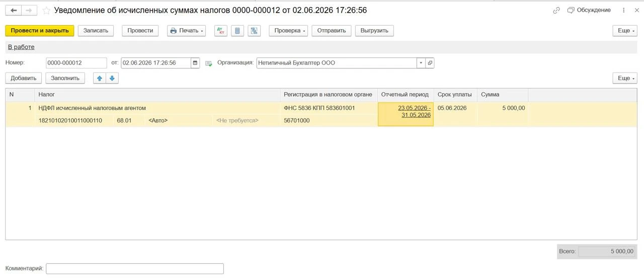This screenshot has width=644, height=278.
Task: Select KBK 18210102010011000110 cell
Action: click(74, 120)
